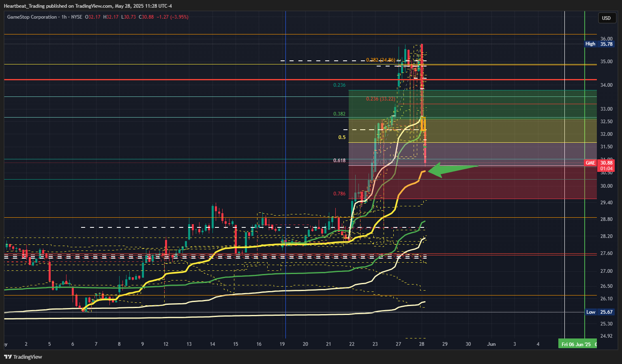Click 26.50 on the price axis
This screenshot has width=622, height=364.
607,286
